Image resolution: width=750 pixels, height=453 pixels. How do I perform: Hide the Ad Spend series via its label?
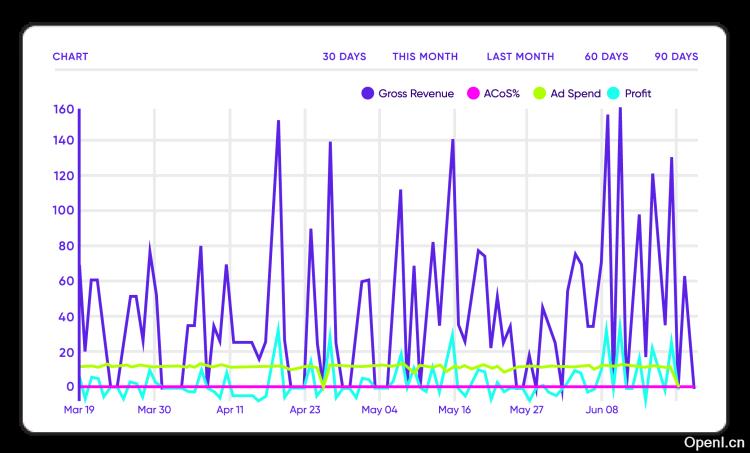pos(575,94)
